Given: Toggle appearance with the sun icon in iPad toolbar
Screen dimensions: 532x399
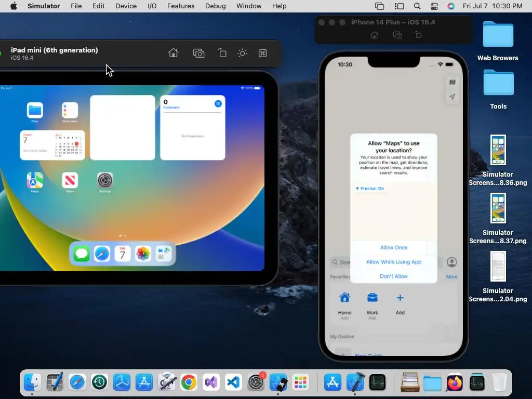Looking at the screenshot, I should pos(242,54).
